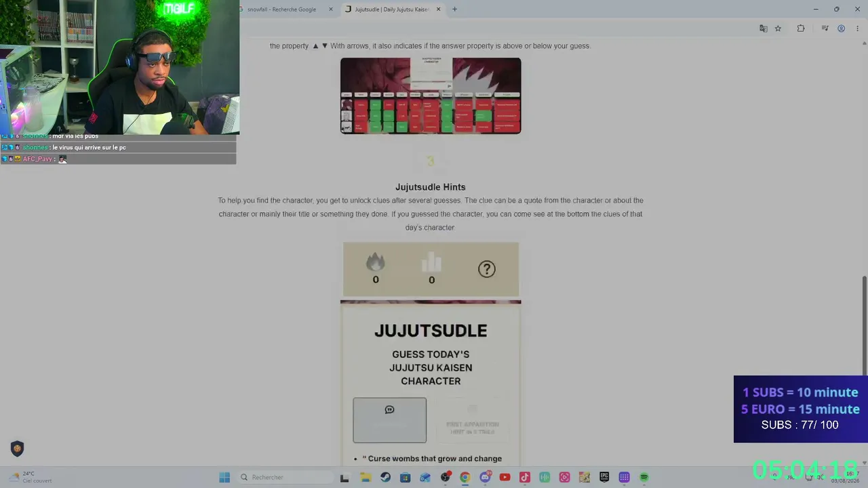
Task: Open the Jujutsudle example grid image
Action: pos(431,96)
